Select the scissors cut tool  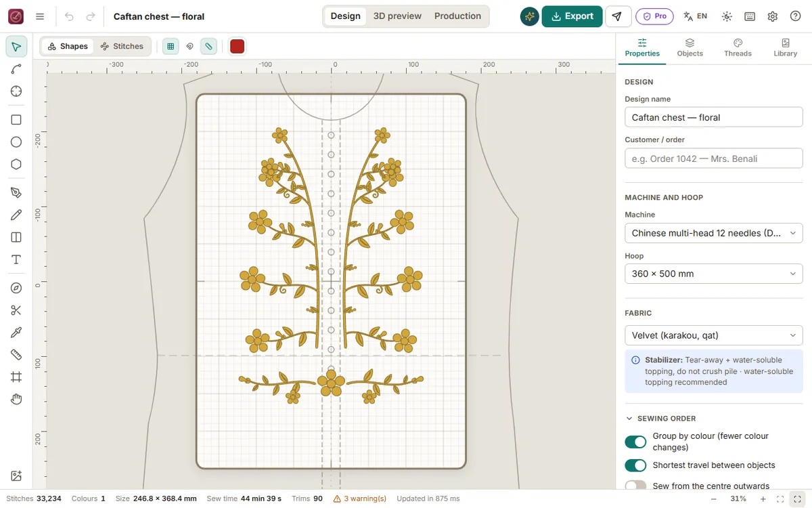point(16,310)
